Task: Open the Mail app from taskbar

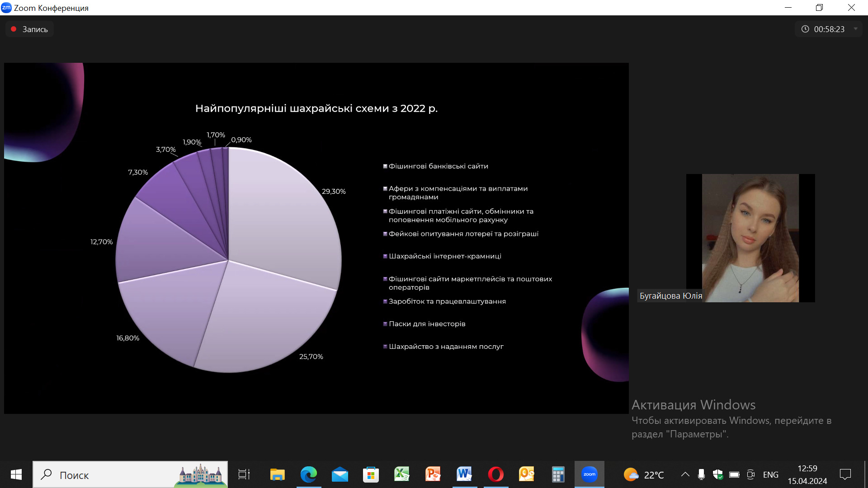Action: [x=340, y=474]
